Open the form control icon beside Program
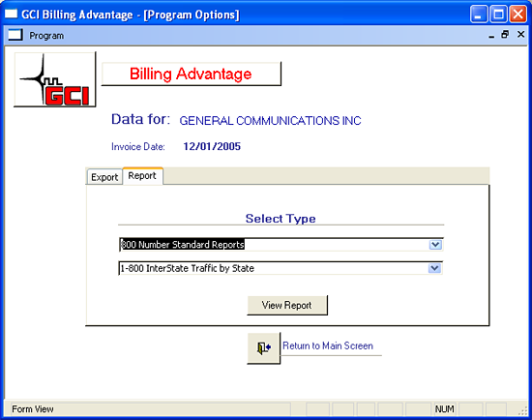This screenshot has height=420, width=532. (15, 35)
